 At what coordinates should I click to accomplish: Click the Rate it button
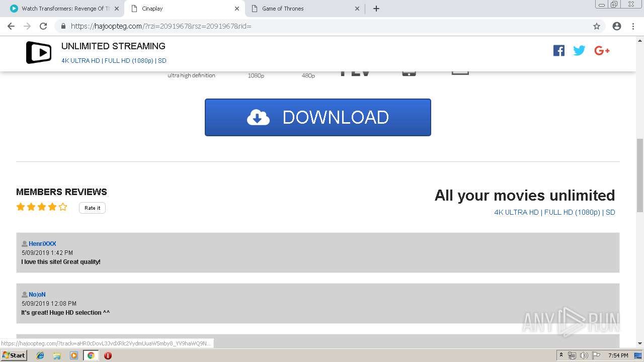pos(92,208)
